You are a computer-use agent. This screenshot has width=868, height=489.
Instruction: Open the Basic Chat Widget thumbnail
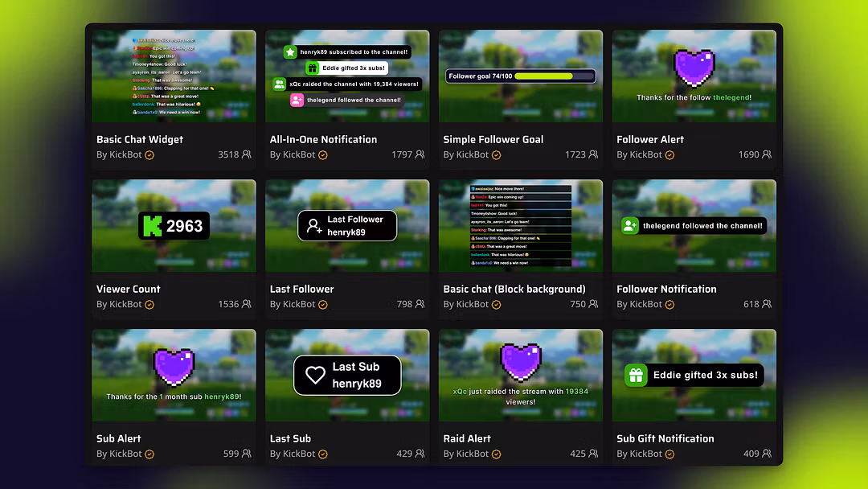[174, 76]
